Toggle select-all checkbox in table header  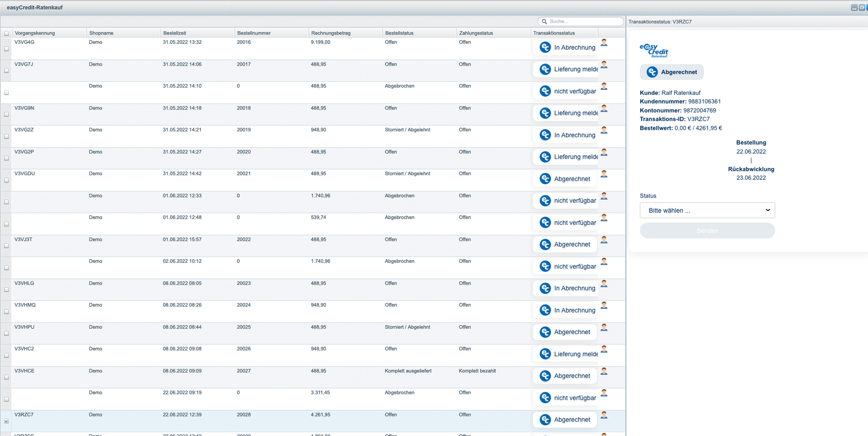coord(6,33)
